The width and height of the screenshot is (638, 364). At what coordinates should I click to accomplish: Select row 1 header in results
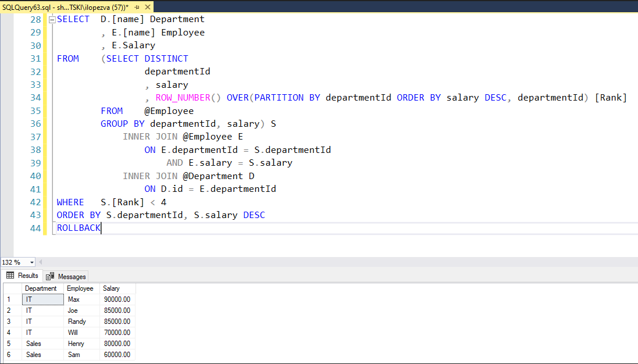point(13,299)
